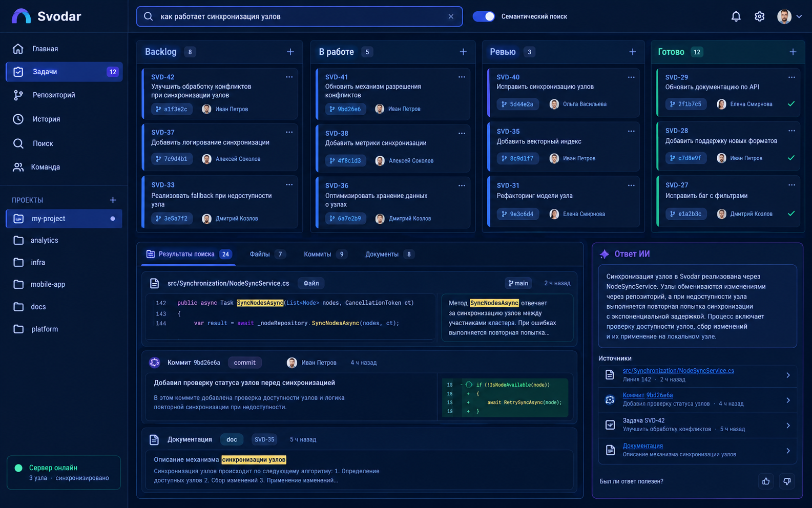The image size is (812, 508).
Task: Open the notifications bell
Action: (736, 16)
